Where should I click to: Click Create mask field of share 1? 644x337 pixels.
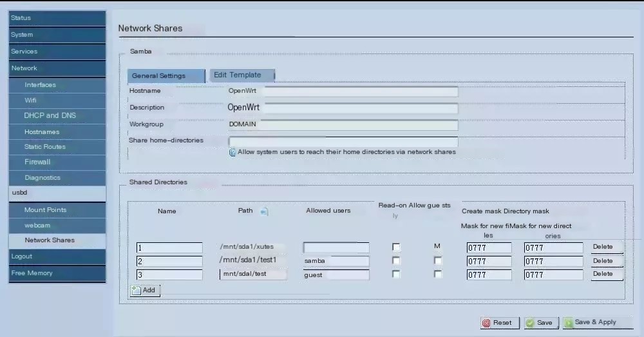[489, 248]
